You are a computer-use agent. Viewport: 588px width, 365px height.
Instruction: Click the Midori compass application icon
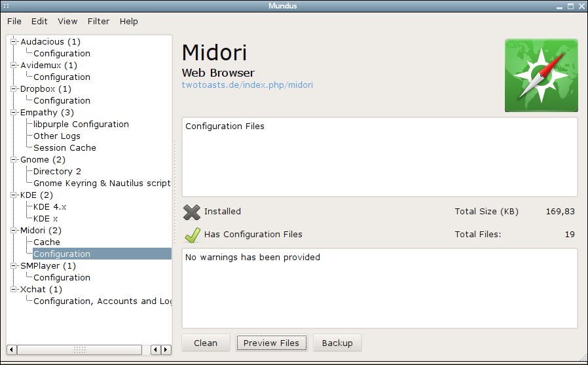[541, 75]
